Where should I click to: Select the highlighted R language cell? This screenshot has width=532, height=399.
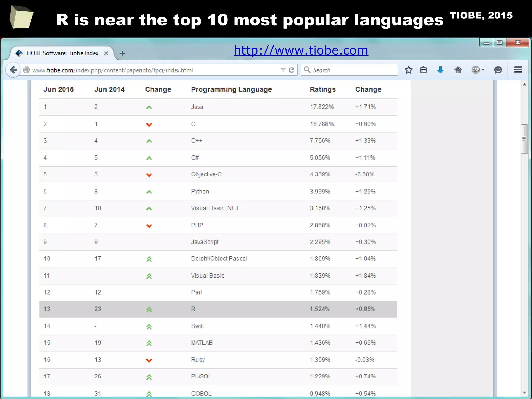coord(193,309)
